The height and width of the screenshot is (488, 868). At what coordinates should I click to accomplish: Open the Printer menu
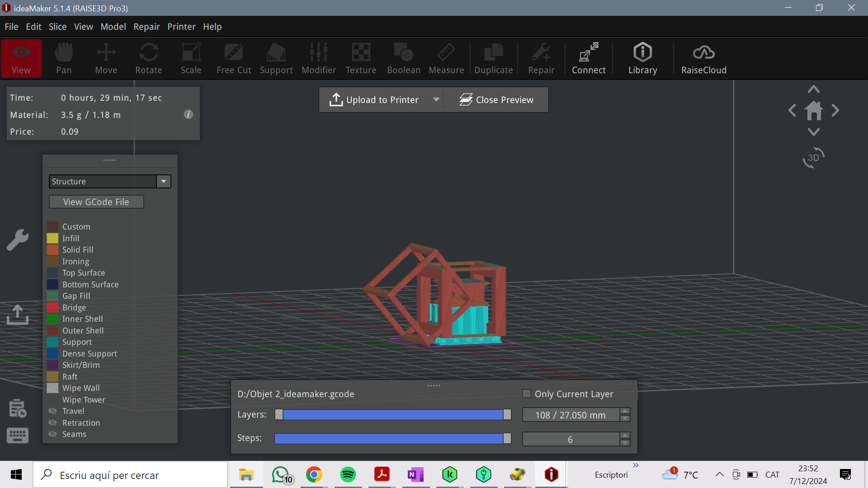coord(181,27)
